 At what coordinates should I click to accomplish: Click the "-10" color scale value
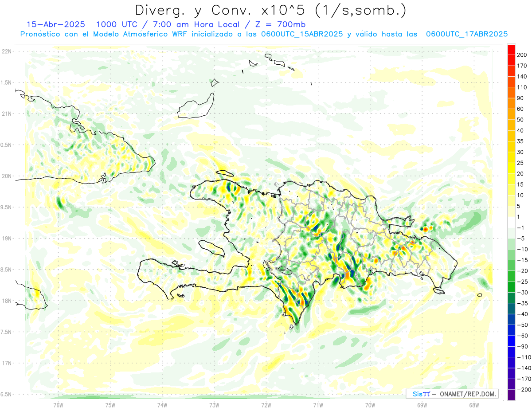pos(524,249)
